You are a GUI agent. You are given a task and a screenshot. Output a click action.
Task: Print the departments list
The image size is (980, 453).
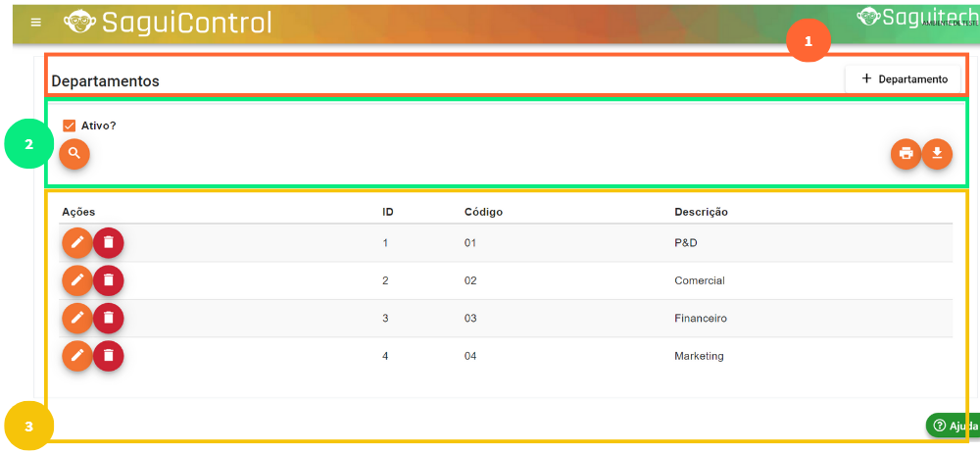(906, 154)
